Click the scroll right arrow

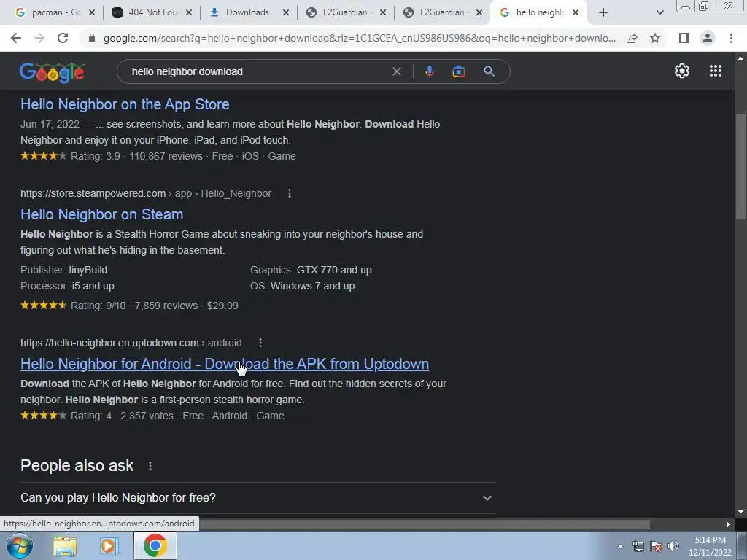pos(729,524)
